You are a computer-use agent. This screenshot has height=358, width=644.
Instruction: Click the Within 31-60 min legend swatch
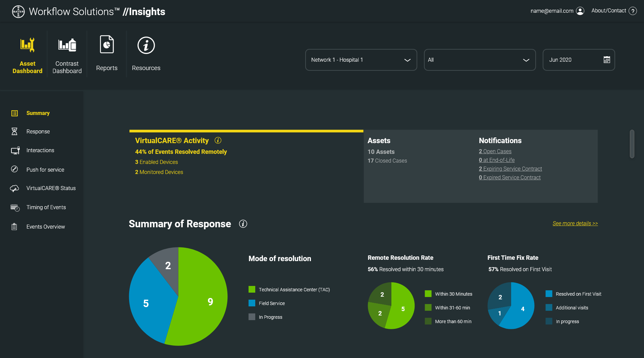pos(428,307)
